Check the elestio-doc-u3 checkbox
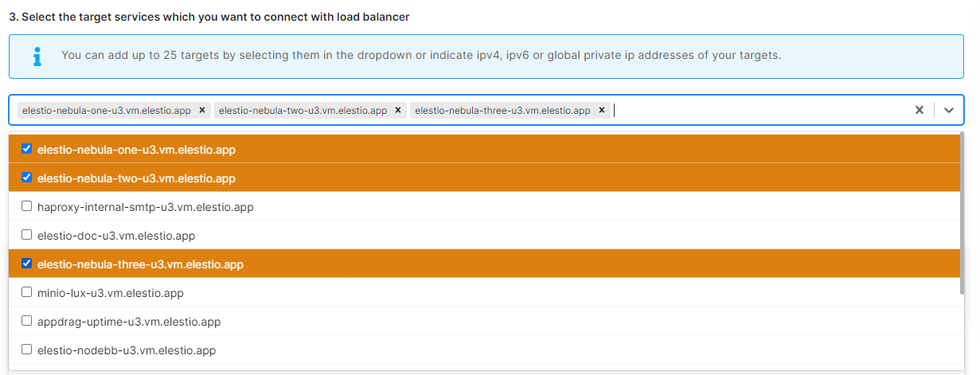 [x=27, y=235]
